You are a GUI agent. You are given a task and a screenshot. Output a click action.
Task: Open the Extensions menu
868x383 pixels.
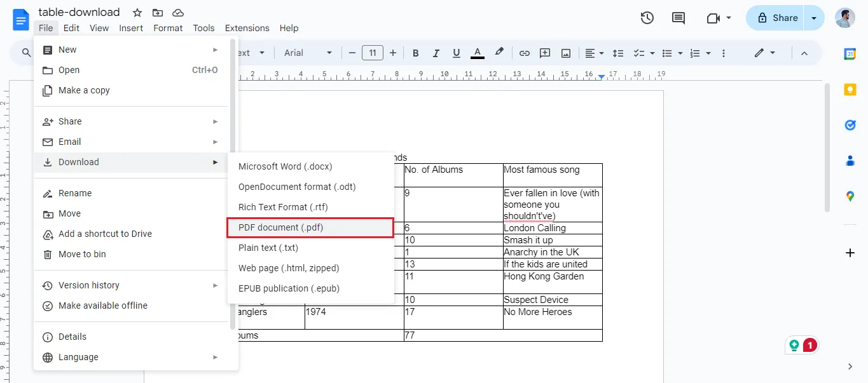click(x=247, y=28)
